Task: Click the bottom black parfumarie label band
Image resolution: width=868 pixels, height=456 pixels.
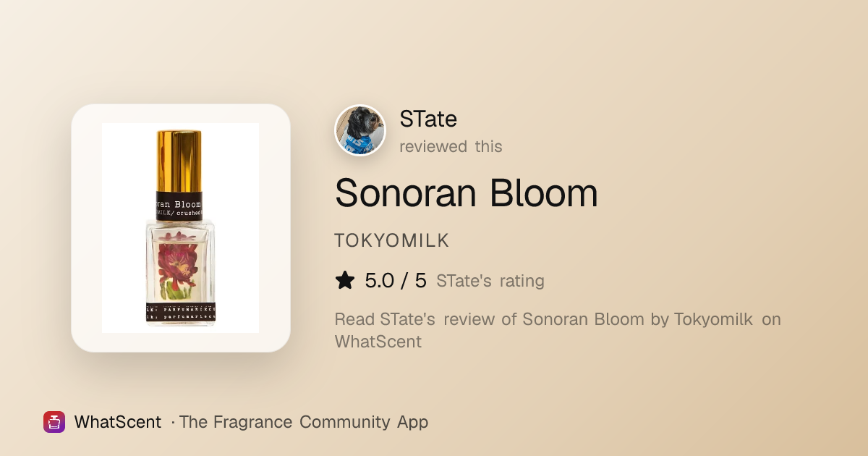Action: pos(180,311)
